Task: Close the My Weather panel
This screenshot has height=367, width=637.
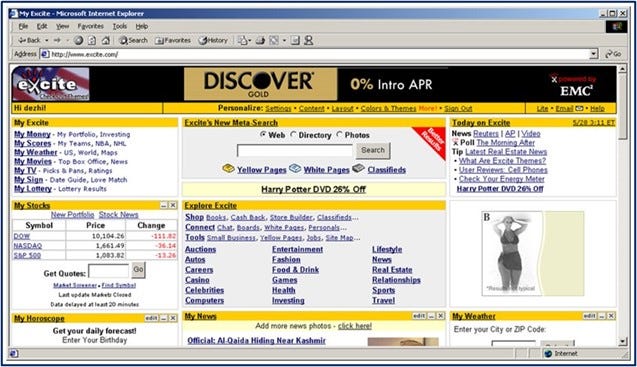Action: coord(611,316)
